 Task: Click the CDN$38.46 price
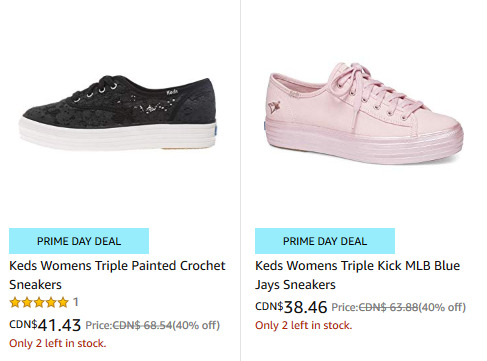tap(291, 307)
